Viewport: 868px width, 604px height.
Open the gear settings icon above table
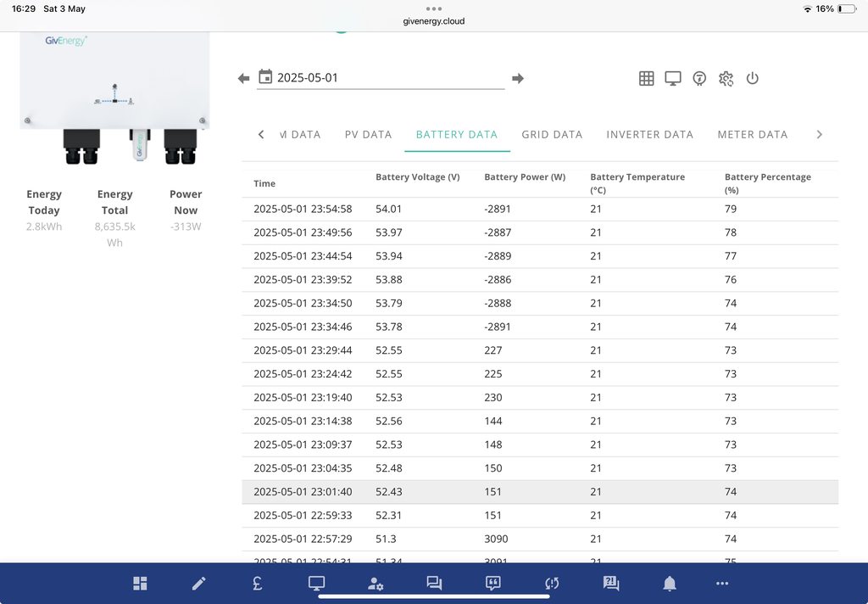[726, 78]
